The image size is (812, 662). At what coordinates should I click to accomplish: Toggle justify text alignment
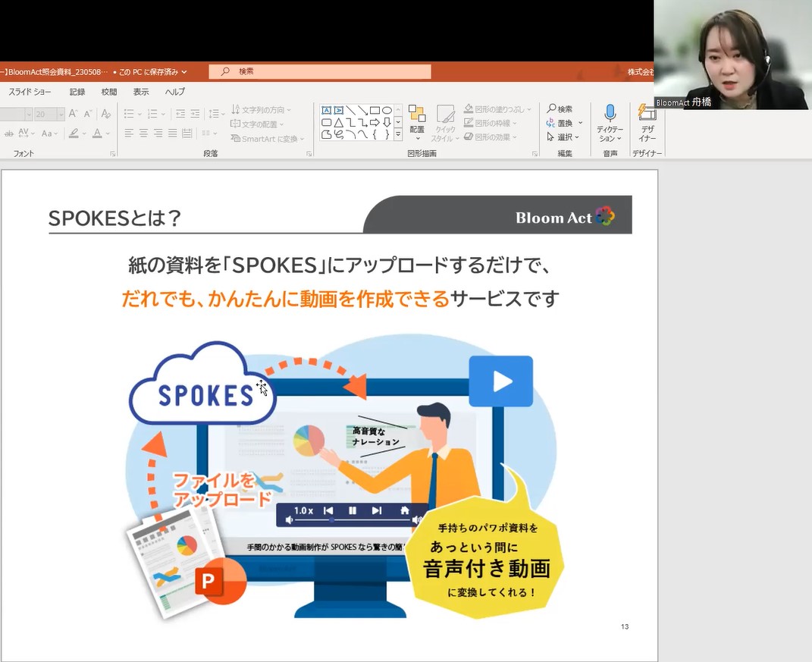point(172,133)
